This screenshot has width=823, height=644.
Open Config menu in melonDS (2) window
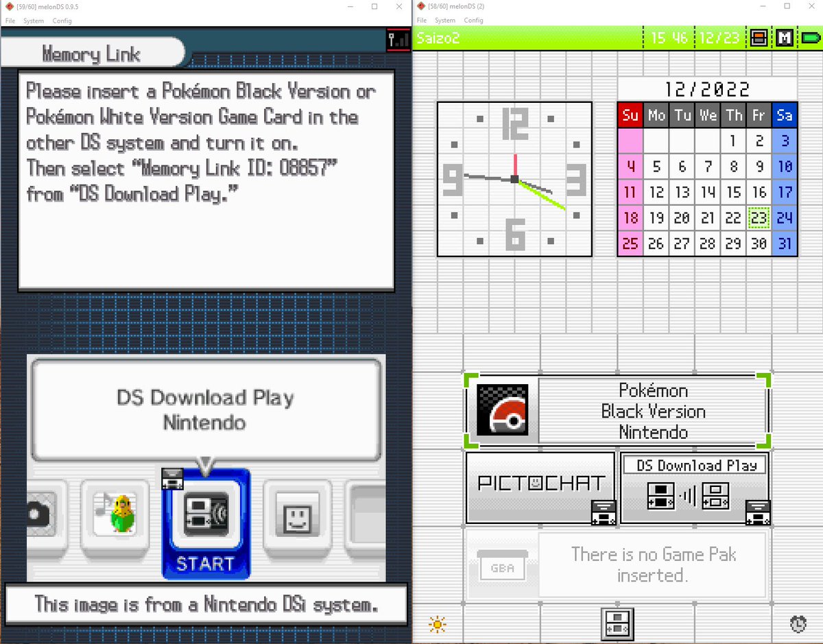pyautogui.click(x=473, y=21)
